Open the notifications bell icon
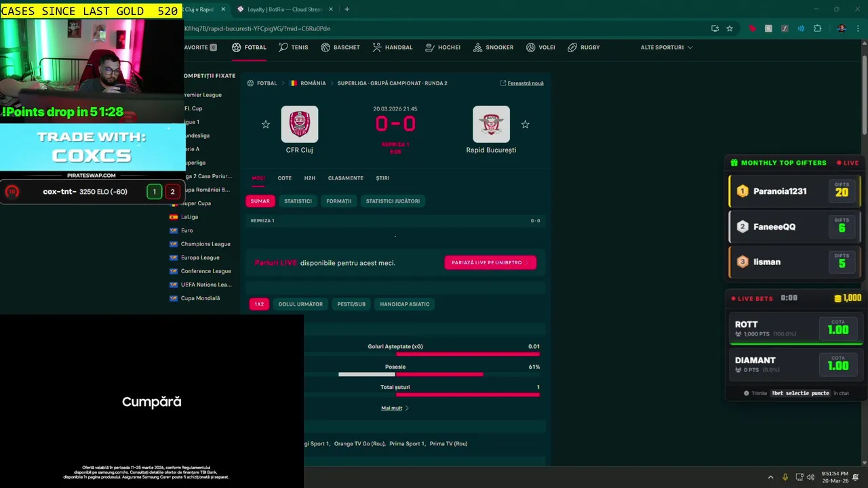Viewport: 868px width, 488px height. click(x=856, y=477)
